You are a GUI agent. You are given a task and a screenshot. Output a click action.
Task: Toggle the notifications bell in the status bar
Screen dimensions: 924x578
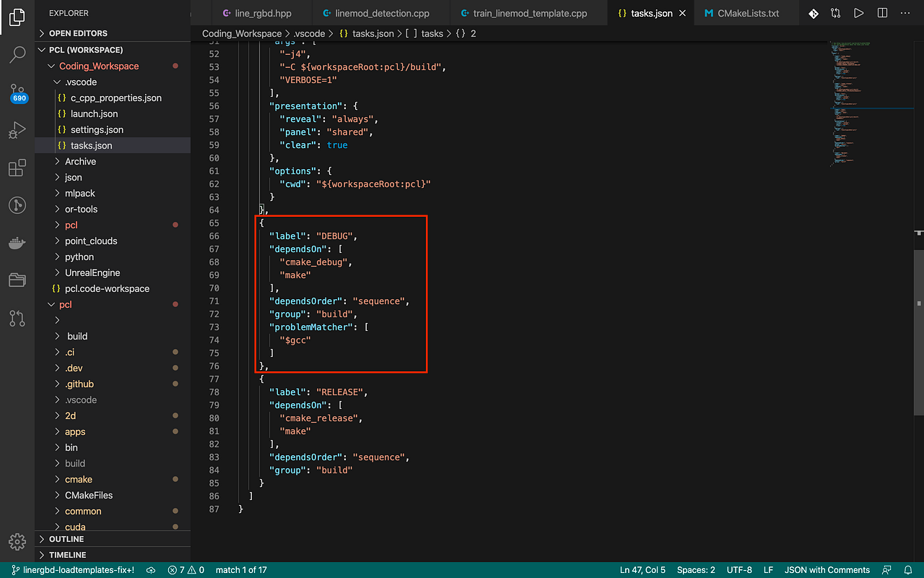click(910, 569)
